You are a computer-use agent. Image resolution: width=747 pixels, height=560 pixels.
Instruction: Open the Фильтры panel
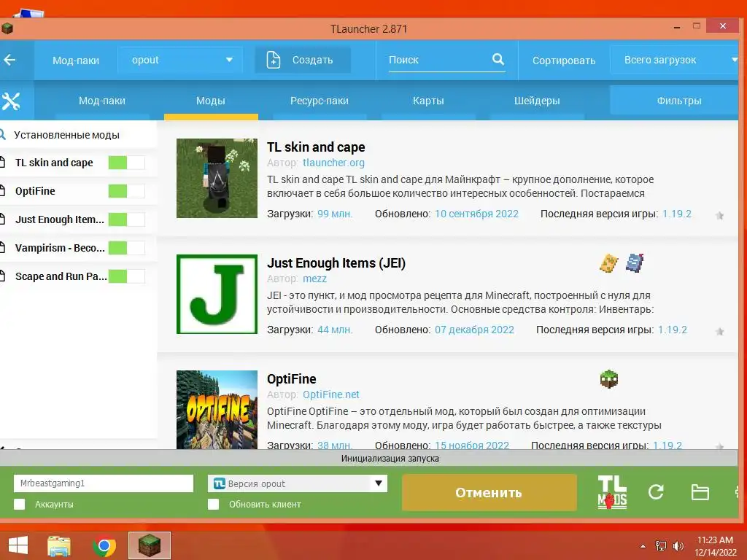point(675,101)
